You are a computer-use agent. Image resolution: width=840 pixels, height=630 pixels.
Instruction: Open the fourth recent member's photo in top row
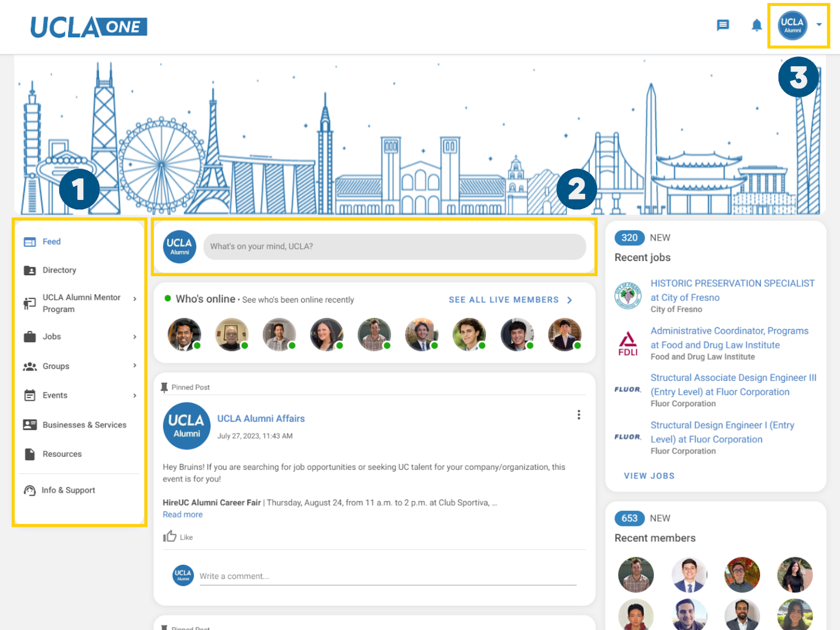(795, 575)
